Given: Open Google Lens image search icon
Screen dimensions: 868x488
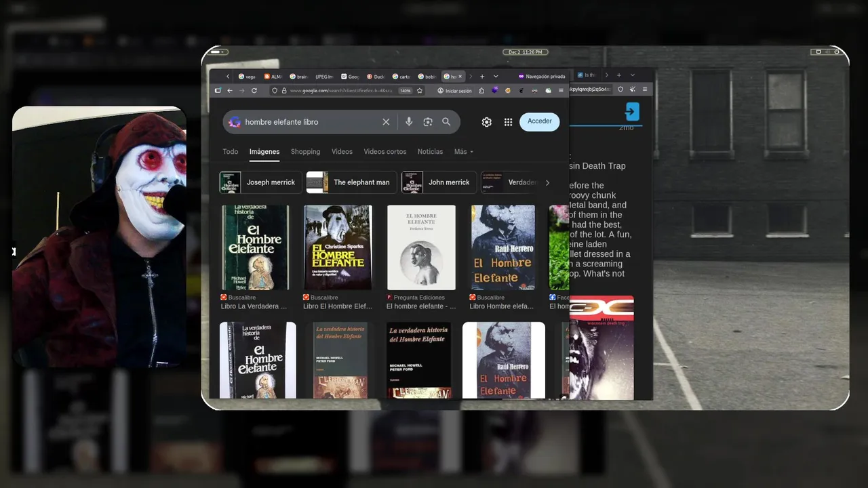Looking at the screenshot, I should [428, 122].
